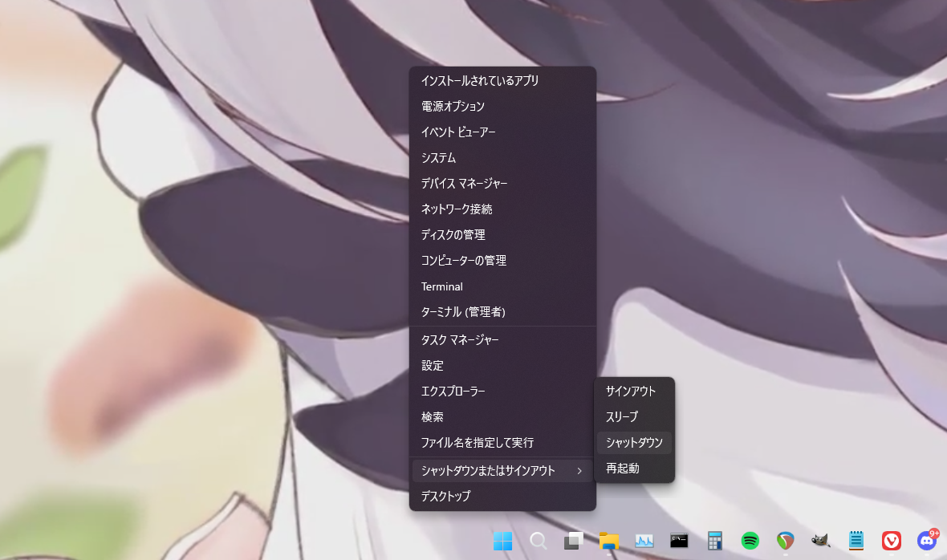Open エクスプローラー from the menu
Image resolution: width=947 pixels, height=560 pixels.
coord(502,392)
